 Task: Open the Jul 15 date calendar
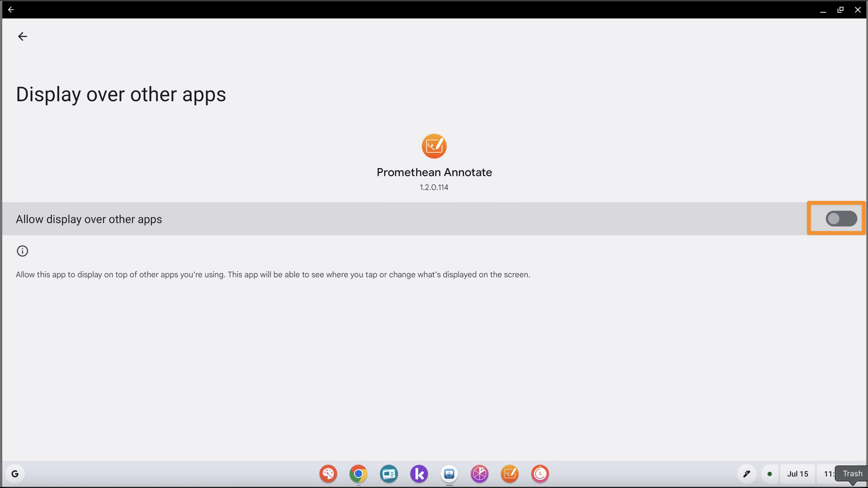(x=798, y=474)
